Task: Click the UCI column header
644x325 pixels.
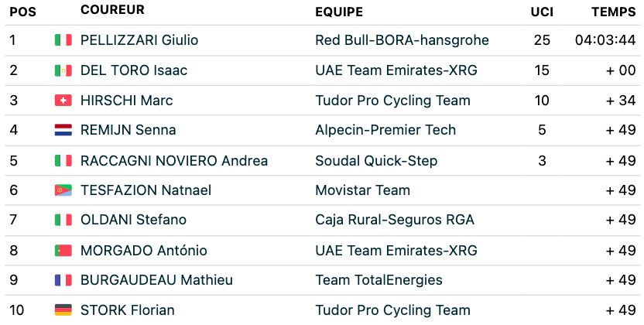Action: pos(542,12)
